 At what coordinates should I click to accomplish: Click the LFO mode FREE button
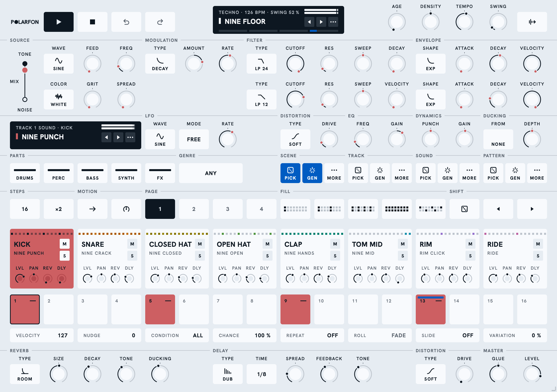[x=194, y=139]
